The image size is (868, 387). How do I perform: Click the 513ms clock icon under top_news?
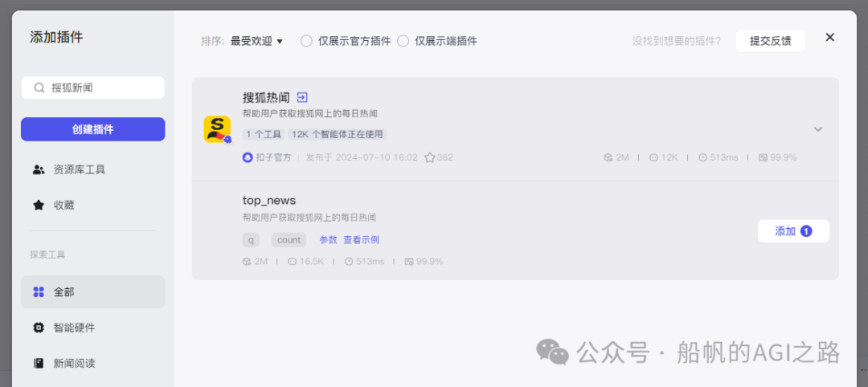(349, 262)
